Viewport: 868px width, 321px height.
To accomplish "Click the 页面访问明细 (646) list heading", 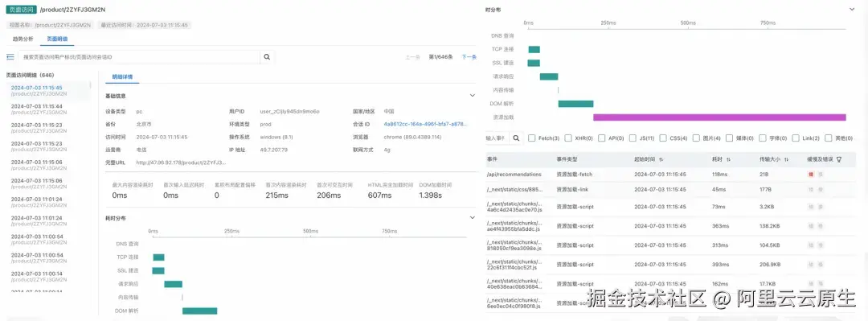I will tap(30, 75).
